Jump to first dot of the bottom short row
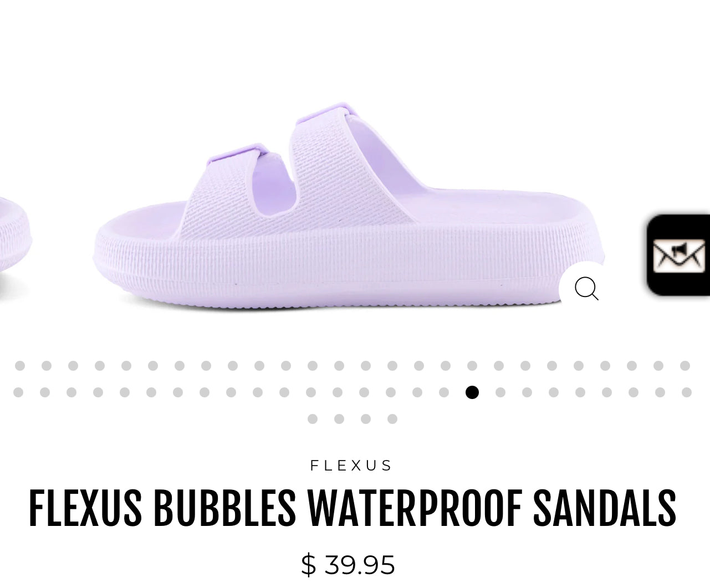Viewport: 710px width, 588px height. [x=313, y=419]
